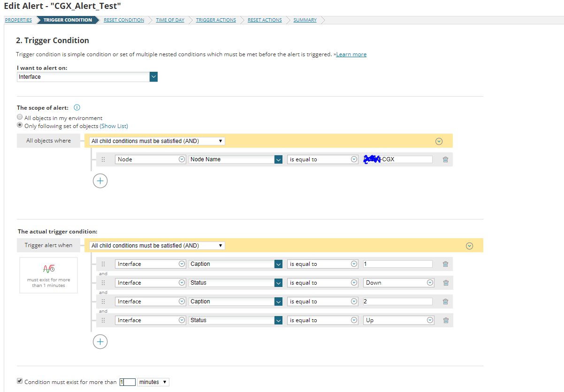Open the trigger AND/OR condition dropdown

[157, 245]
